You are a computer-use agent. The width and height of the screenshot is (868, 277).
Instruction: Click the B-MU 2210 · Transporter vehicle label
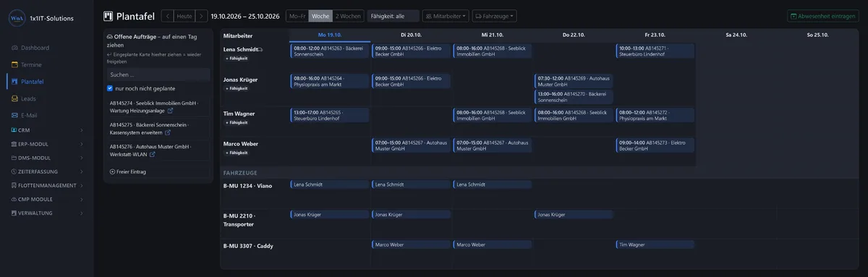(x=239, y=220)
